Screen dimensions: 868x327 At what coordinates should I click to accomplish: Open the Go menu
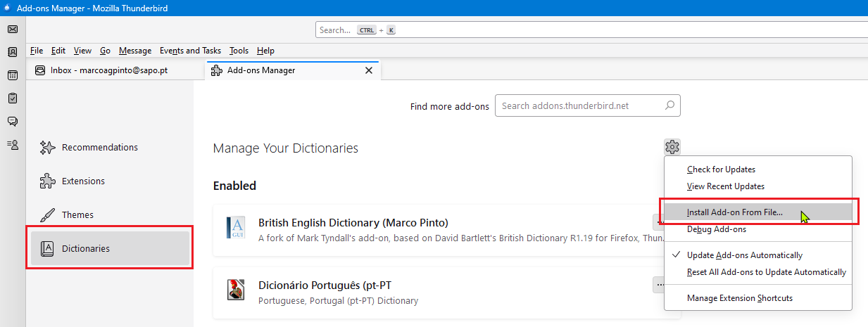click(x=106, y=51)
